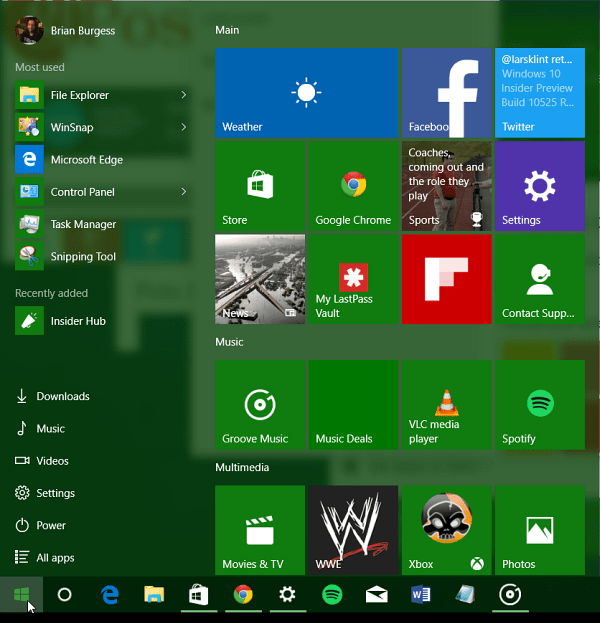This screenshot has height=623, width=600.
Task: Launch the Spotify tile
Action: pyautogui.click(x=540, y=405)
